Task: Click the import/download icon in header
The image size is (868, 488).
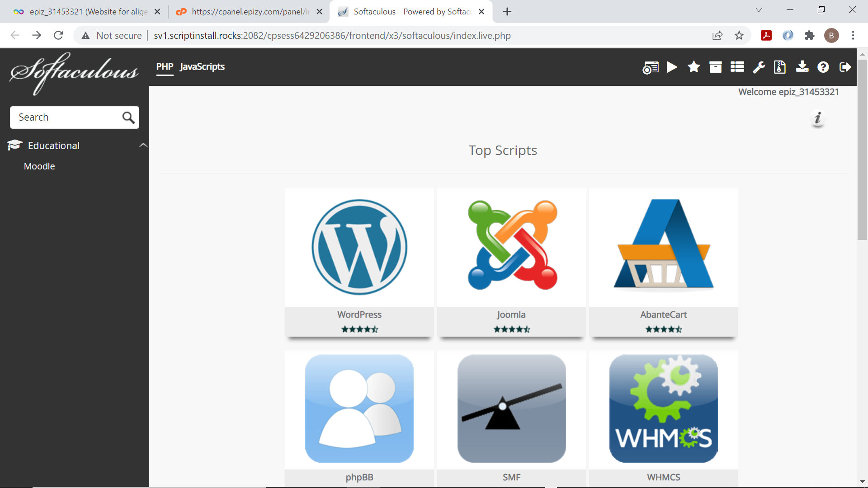Action: click(x=802, y=67)
